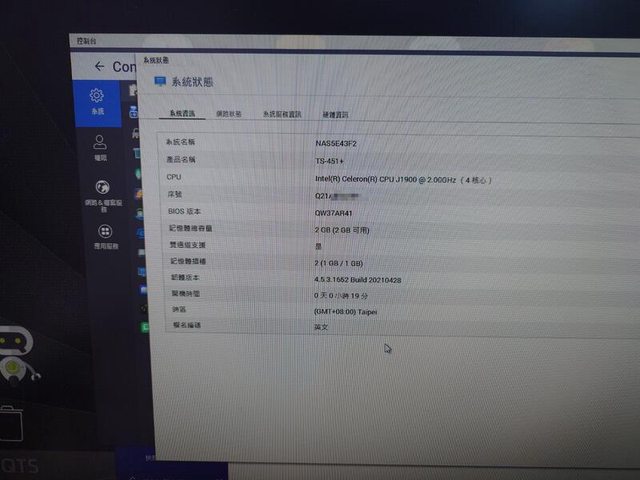
Task: Click the (GMT+08:00) Taipei timezone value
Action: [x=346, y=311]
